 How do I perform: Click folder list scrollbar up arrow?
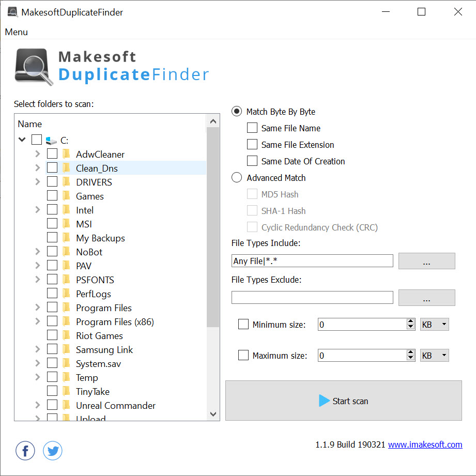pos(213,121)
